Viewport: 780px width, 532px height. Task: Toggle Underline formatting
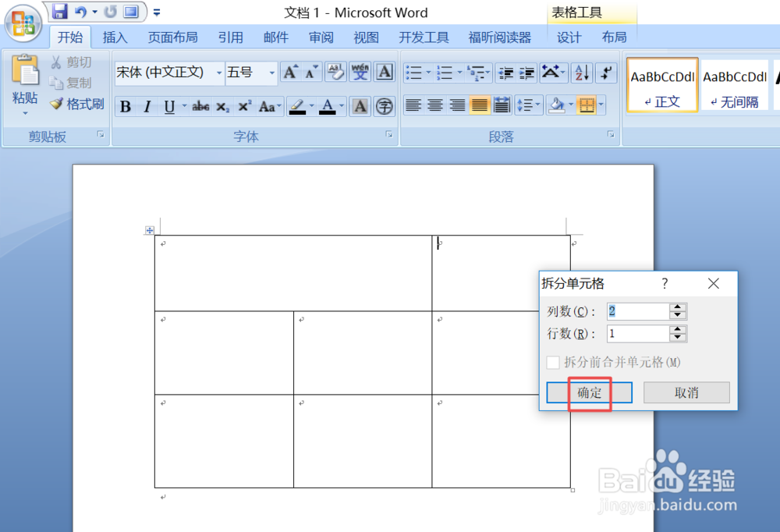[x=169, y=106]
